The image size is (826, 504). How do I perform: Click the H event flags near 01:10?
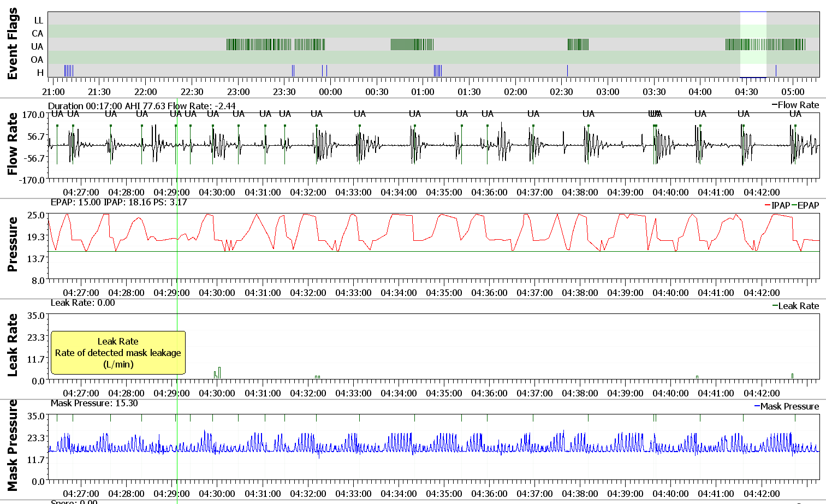click(438, 70)
